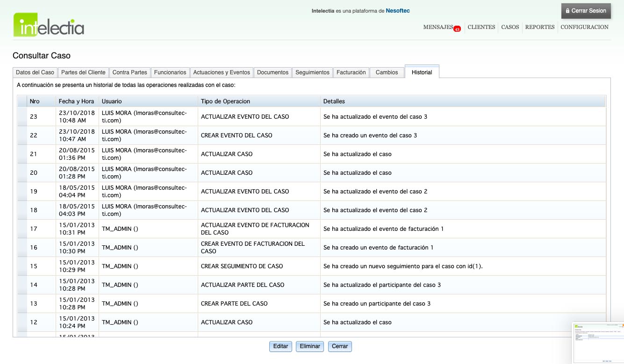Open the Facturación tab
Viewport: 624px width, 364px height.
tap(351, 72)
